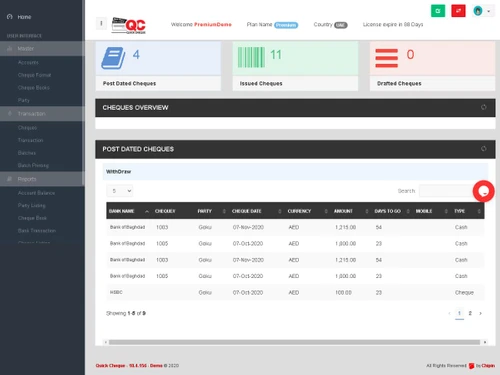
Task: Click the next page arrow
Action: [x=480, y=313]
